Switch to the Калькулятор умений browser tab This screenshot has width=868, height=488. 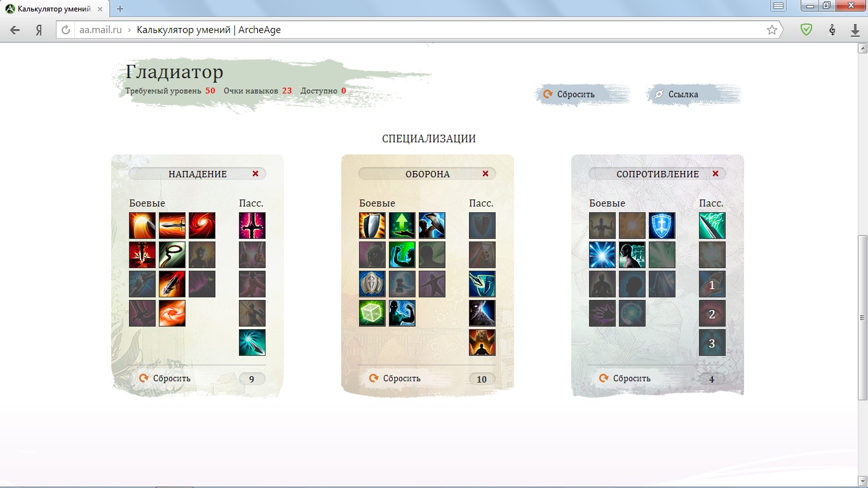55,9
